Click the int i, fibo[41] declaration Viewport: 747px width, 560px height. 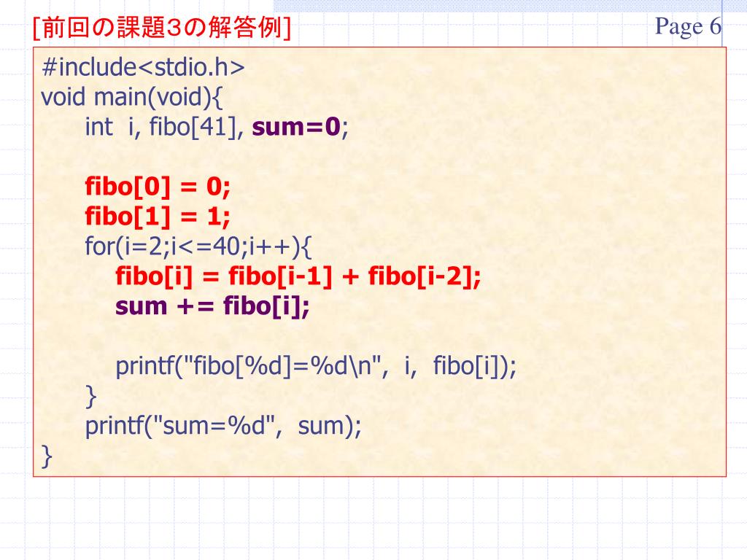click(x=165, y=127)
